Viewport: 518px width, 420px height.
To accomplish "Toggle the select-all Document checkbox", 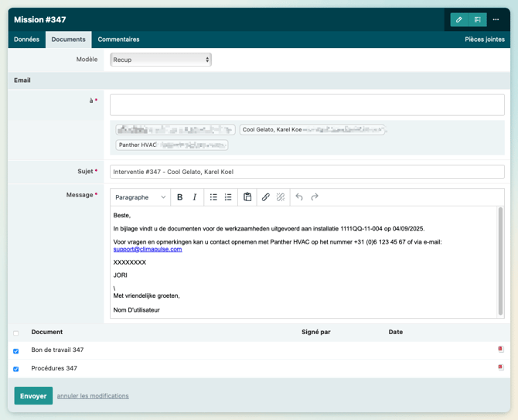I will pyautogui.click(x=16, y=333).
